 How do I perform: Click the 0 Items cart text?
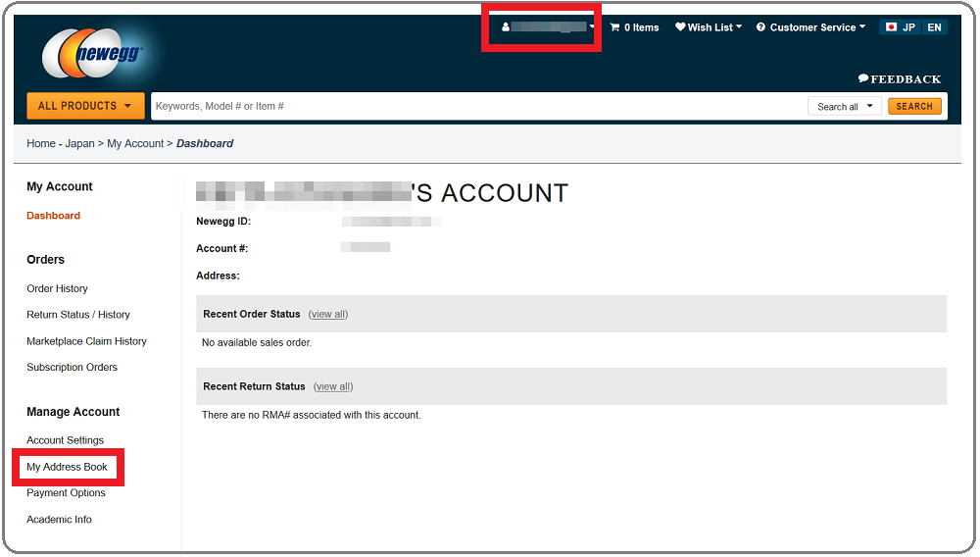point(641,27)
